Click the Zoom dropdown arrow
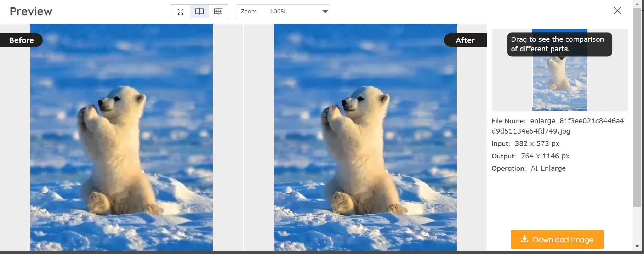644x254 pixels. coord(325,12)
